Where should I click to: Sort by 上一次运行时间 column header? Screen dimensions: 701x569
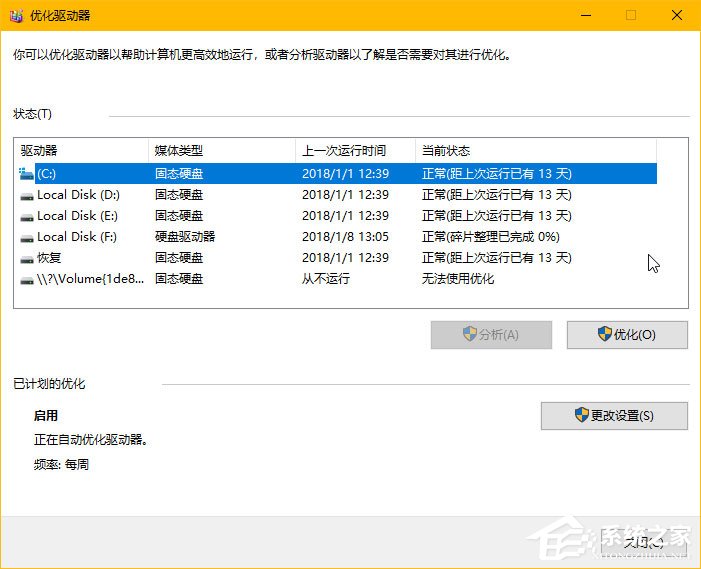coord(355,151)
